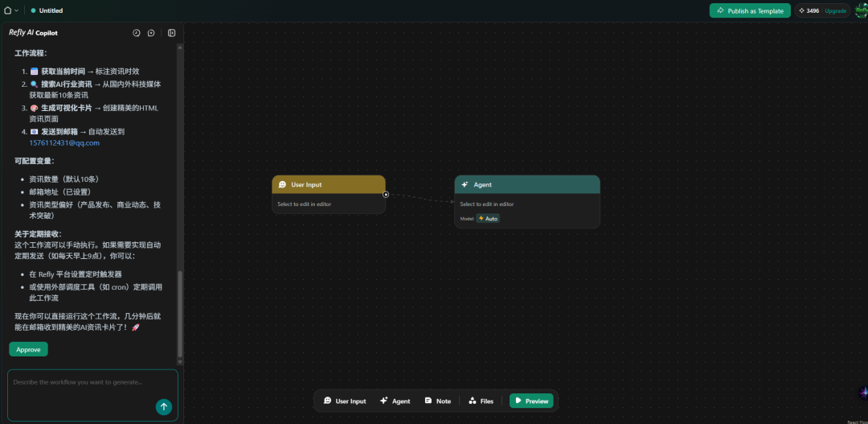
Task: Add a Note from bottom toolbar
Action: [437, 401]
